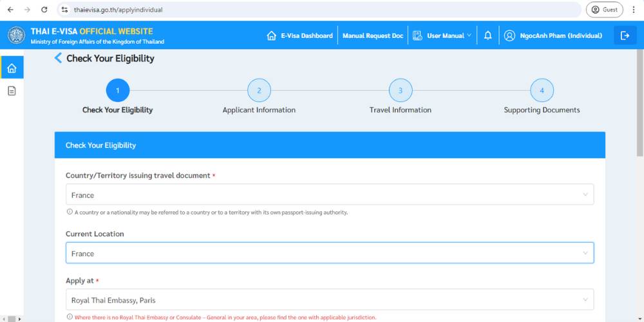
Task: Click the THAI E-VISA OFFICIAL WEBSITE title
Action: point(92,31)
